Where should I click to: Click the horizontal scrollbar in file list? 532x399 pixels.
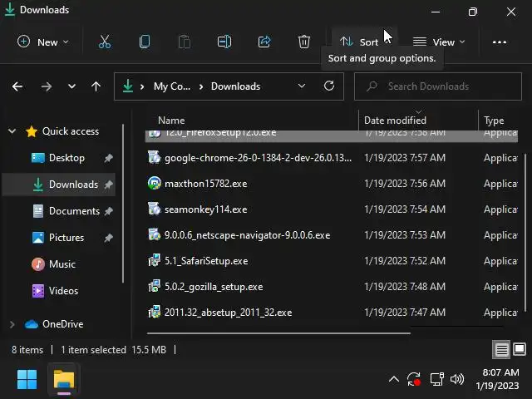click(x=278, y=333)
